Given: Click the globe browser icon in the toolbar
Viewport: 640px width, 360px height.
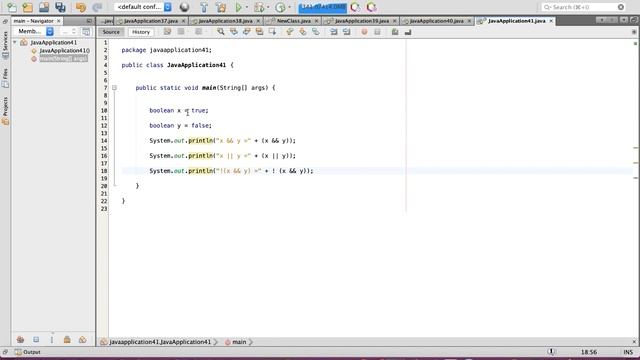Looking at the screenshot, I should click(184, 7).
